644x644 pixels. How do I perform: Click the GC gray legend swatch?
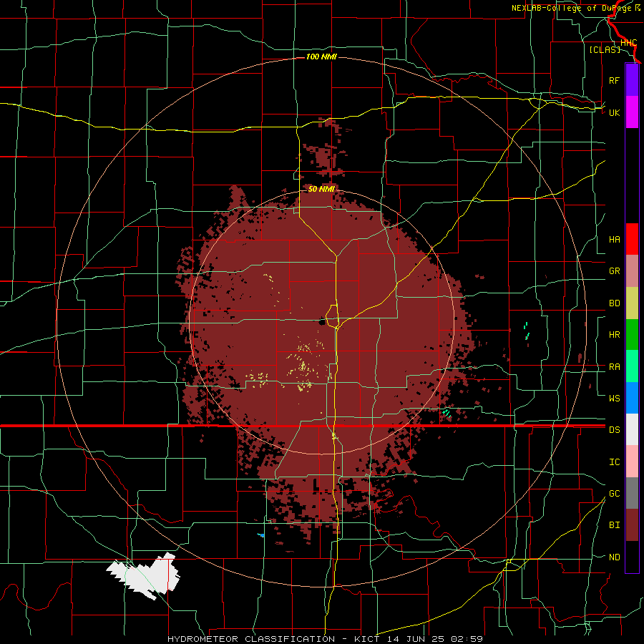632,493
